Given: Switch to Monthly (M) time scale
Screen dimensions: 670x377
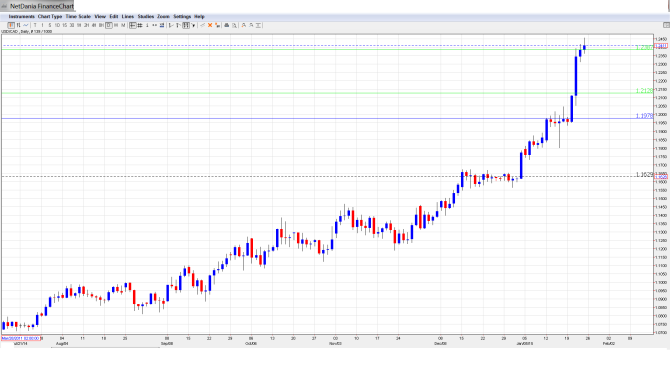Looking at the screenshot, I should coord(123,26).
